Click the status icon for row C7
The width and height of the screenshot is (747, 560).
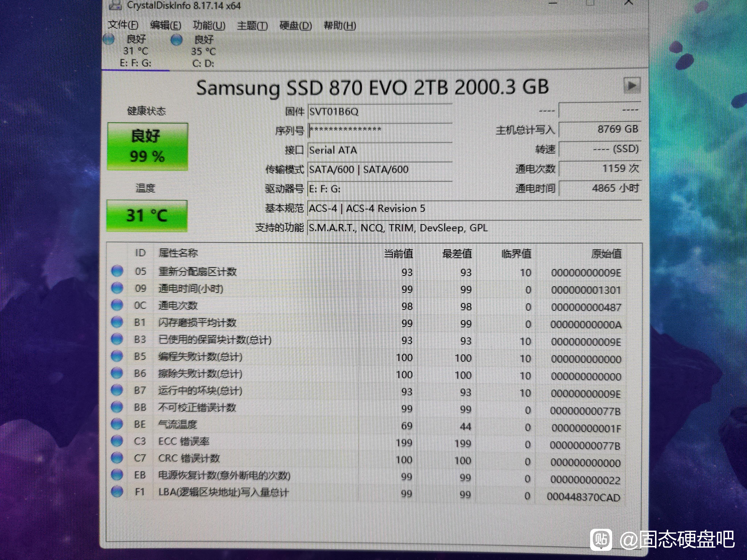pos(117,458)
